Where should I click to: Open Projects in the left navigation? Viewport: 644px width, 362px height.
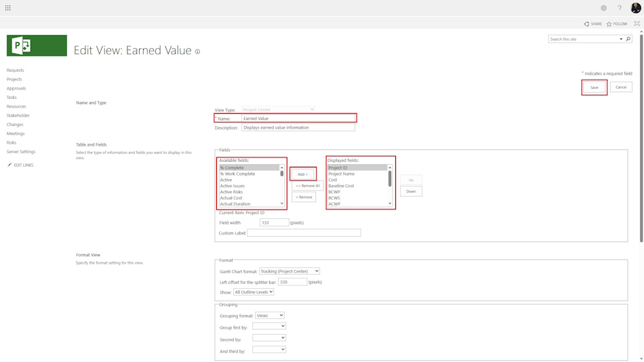coord(14,79)
